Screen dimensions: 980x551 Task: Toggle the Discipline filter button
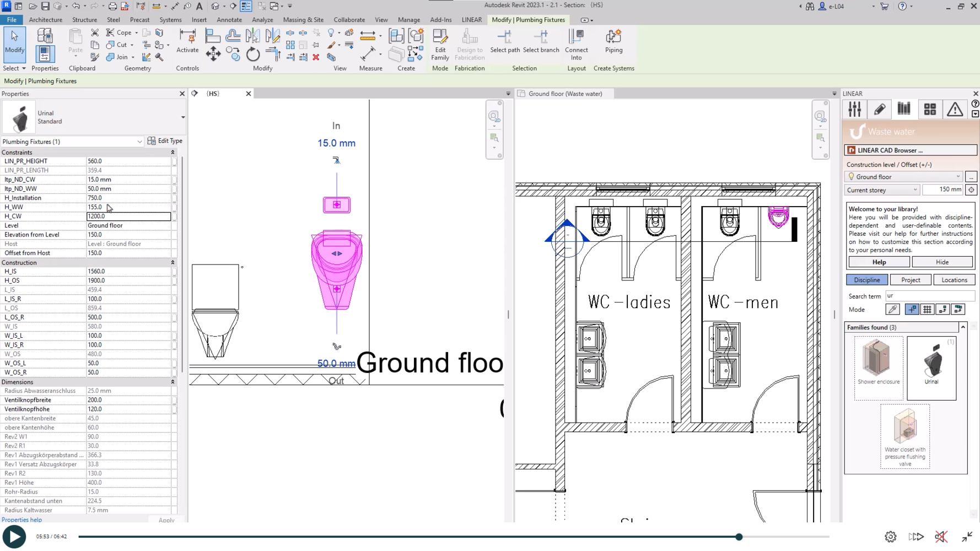(866, 280)
